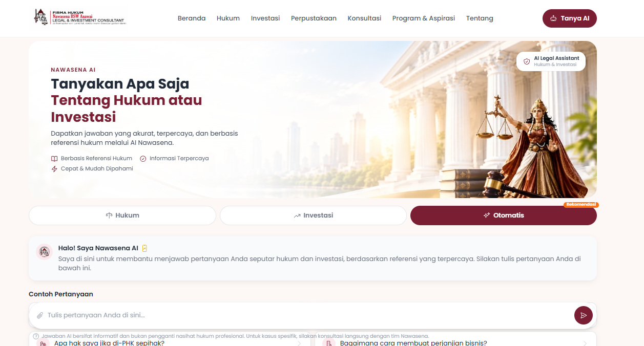Open the Program & Aspirasi menu
This screenshot has height=346, width=644.
(424, 18)
